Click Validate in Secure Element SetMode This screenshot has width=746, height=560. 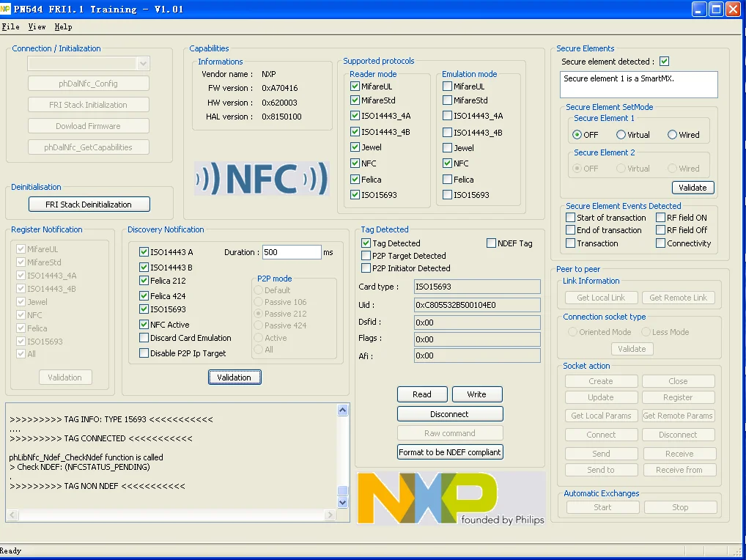693,188
